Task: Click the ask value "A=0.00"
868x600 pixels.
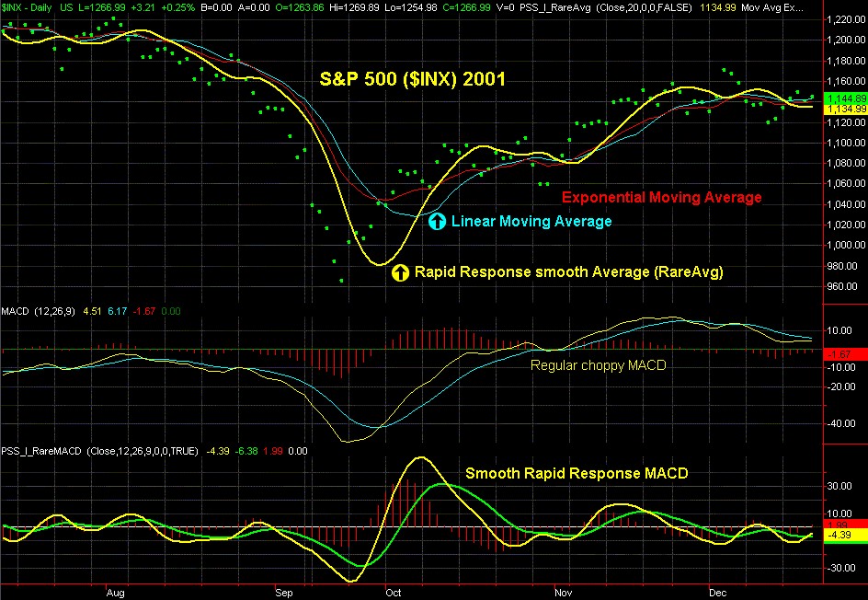Action: 254,7
